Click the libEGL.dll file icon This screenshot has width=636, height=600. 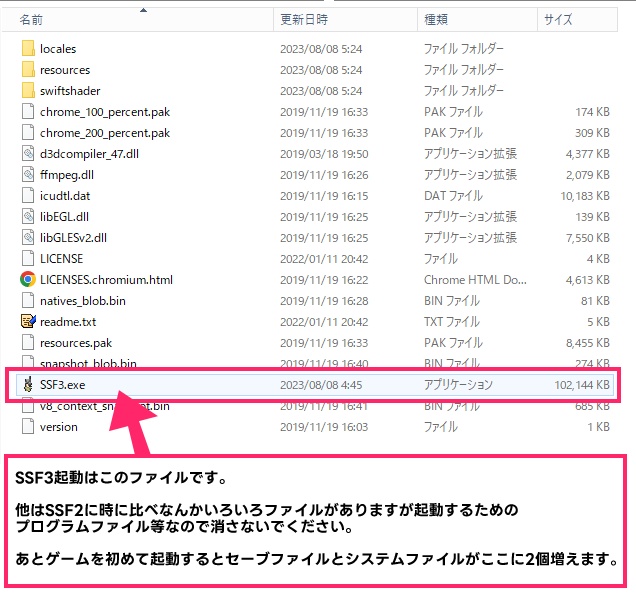pyautogui.click(x=28, y=217)
